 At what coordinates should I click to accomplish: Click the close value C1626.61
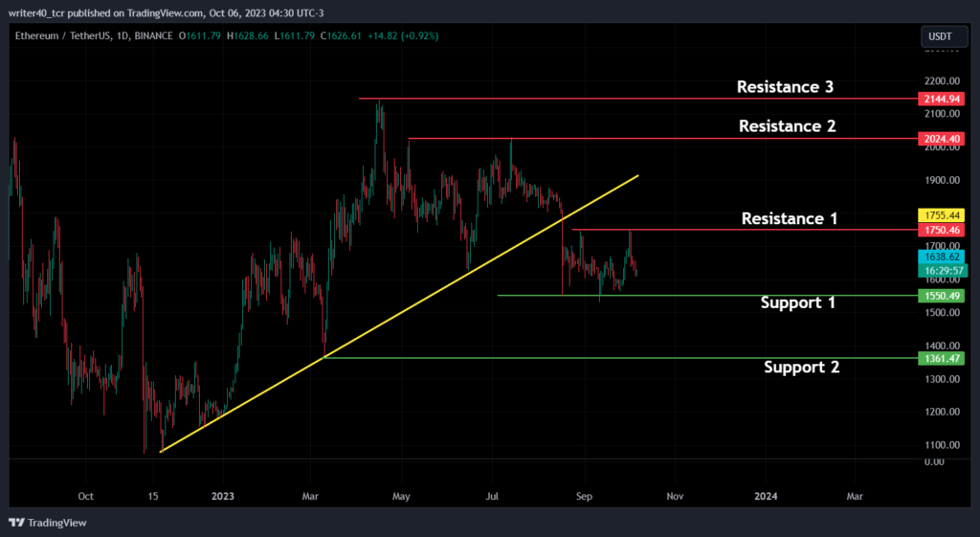coord(341,36)
